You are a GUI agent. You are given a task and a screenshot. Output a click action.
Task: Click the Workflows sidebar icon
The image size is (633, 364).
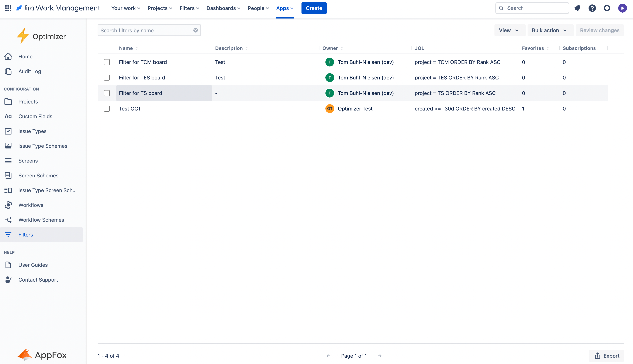click(8, 205)
